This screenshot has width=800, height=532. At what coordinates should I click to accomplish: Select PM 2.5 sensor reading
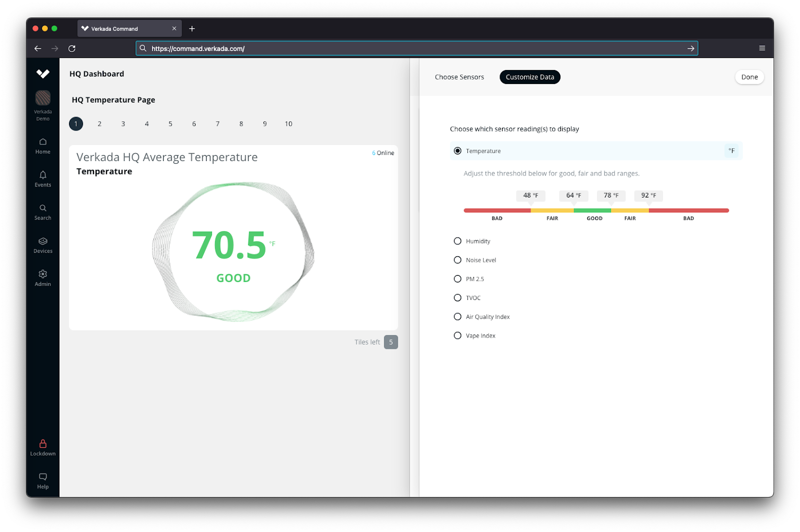pyautogui.click(x=457, y=278)
